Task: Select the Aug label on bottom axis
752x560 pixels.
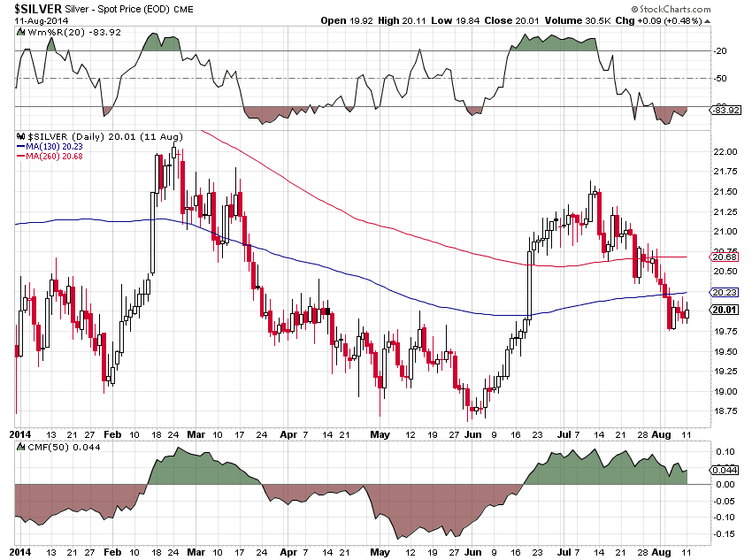Action: (661, 552)
